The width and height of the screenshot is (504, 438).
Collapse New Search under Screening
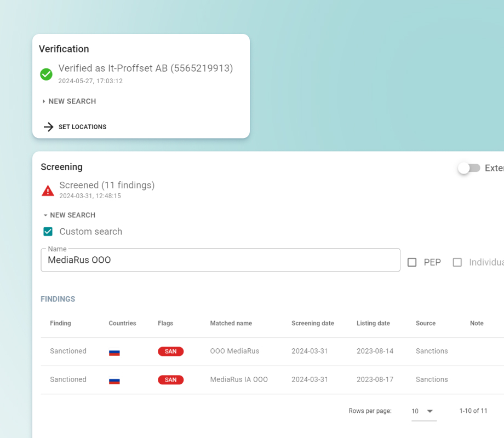69,215
